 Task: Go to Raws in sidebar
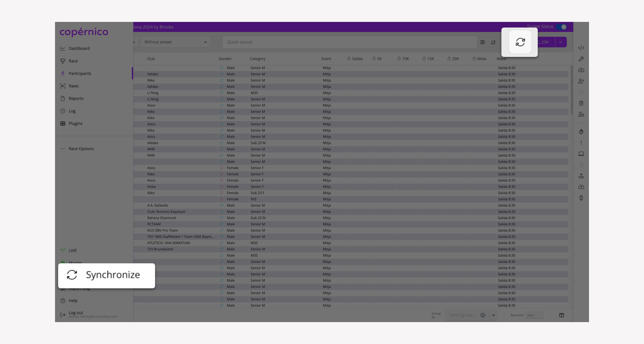pyautogui.click(x=73, y=86)
